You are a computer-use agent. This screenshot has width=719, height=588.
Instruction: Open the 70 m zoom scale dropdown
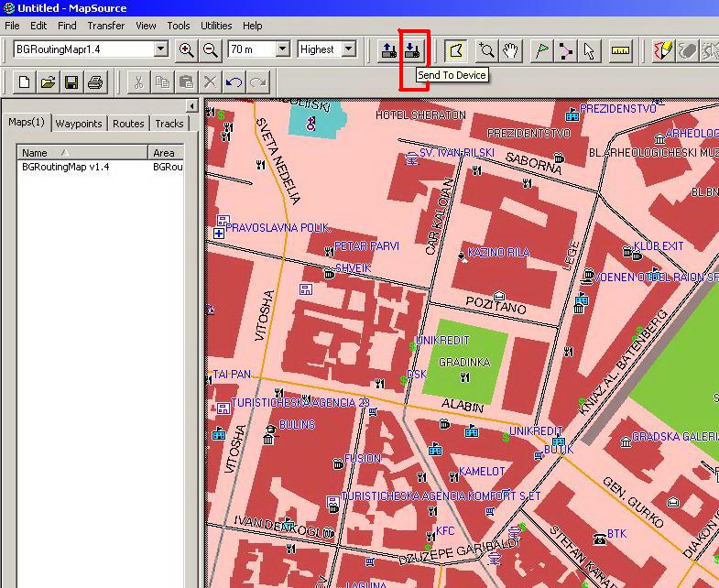pos(283,49)
